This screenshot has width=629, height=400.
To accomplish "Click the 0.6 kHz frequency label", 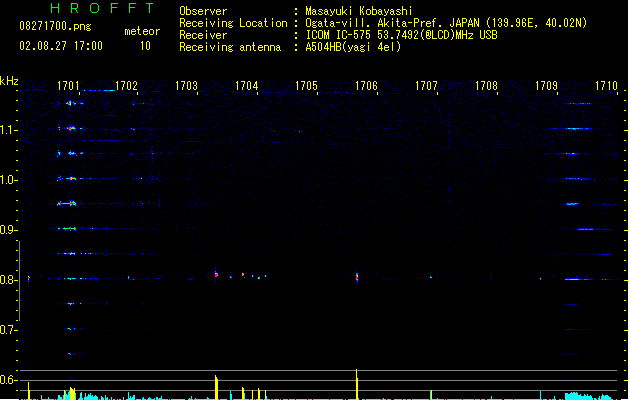I will pyautogui.click(x=8, y=380).
